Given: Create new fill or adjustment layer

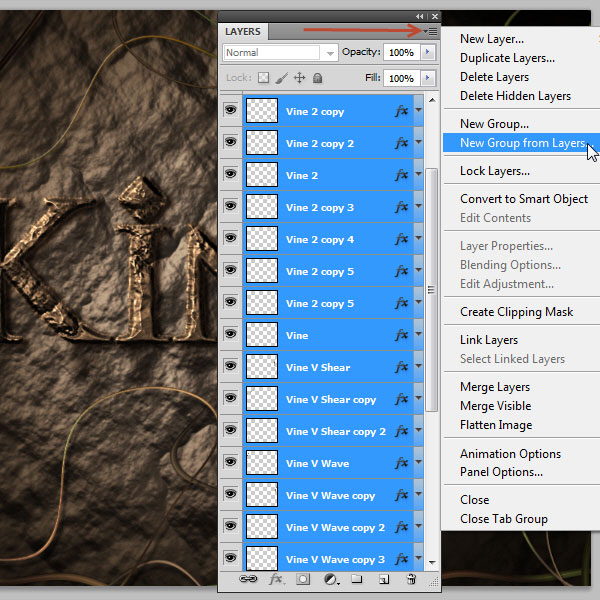Looking at the screenshot, I should pos(331,579).
